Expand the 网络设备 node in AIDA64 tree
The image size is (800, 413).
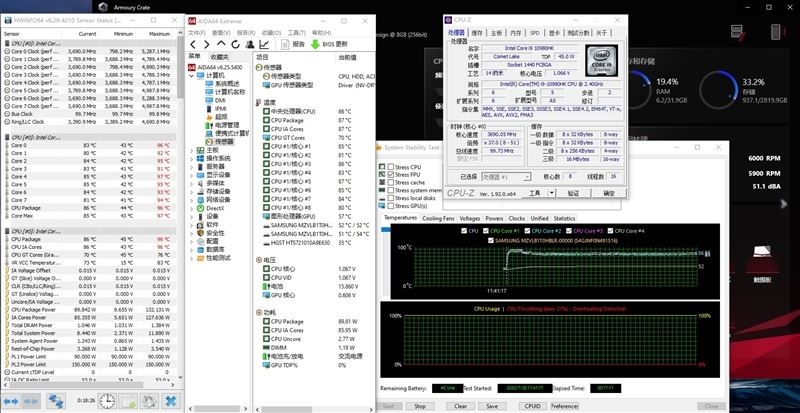[192, 200]
